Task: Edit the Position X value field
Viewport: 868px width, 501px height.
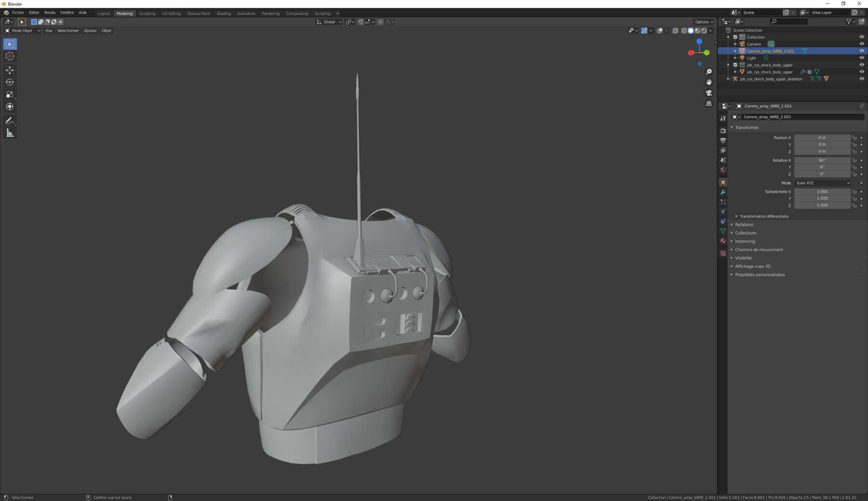Action: tap(822, 138)
